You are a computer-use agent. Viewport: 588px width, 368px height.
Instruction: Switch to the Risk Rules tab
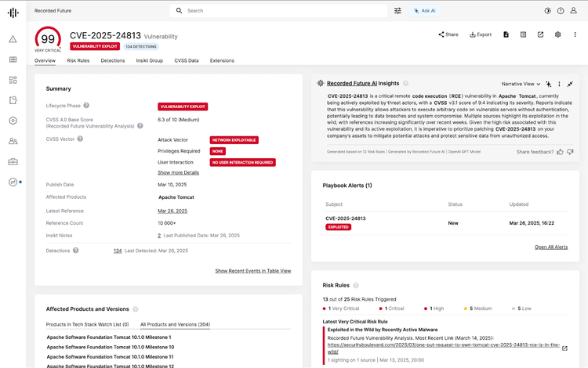pyautogui.click(x=78, y=60)
